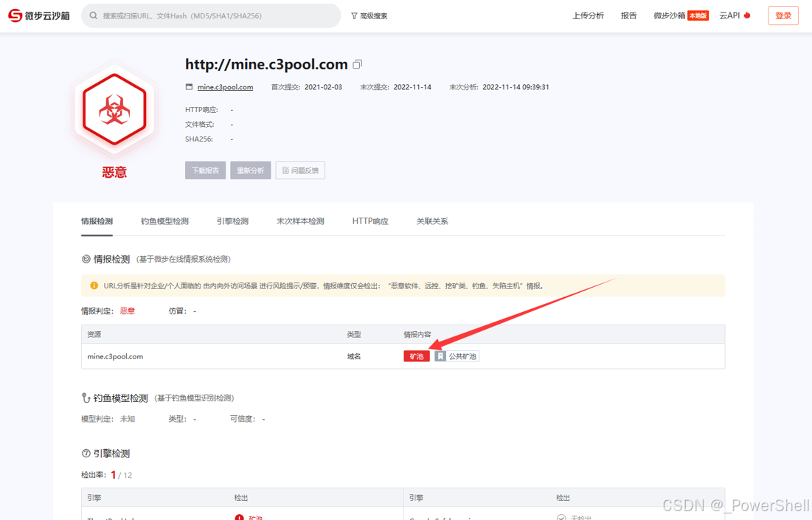
Task: Click the 末次分析 timestamp 2022-11-14 09:39:31
Action: pos(516,87)
